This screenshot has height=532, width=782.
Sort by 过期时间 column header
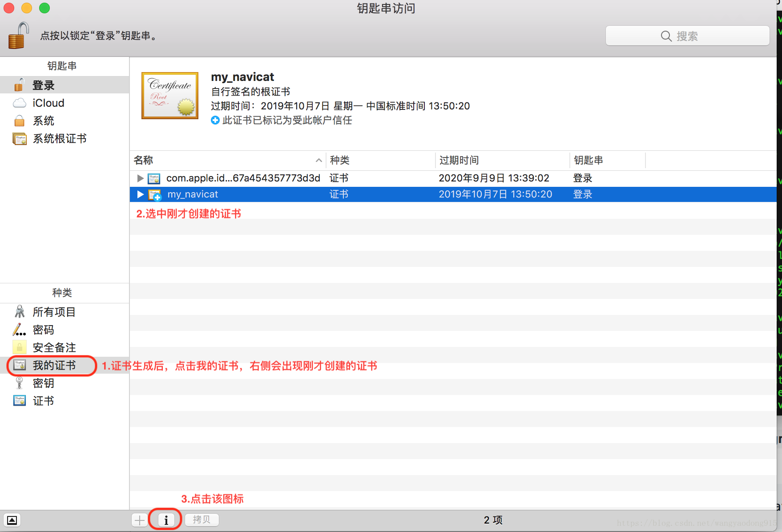click(x=503, y=160)
